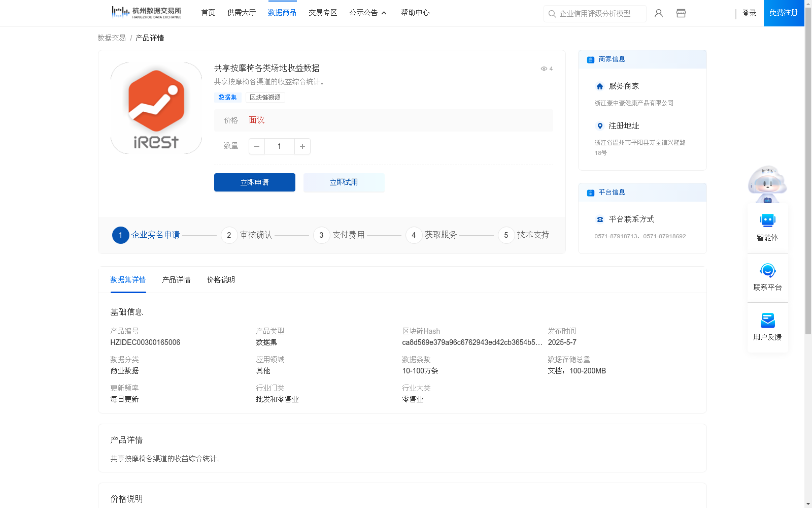Click the 立即试用 button
The image size is (812, 508).
344,182
